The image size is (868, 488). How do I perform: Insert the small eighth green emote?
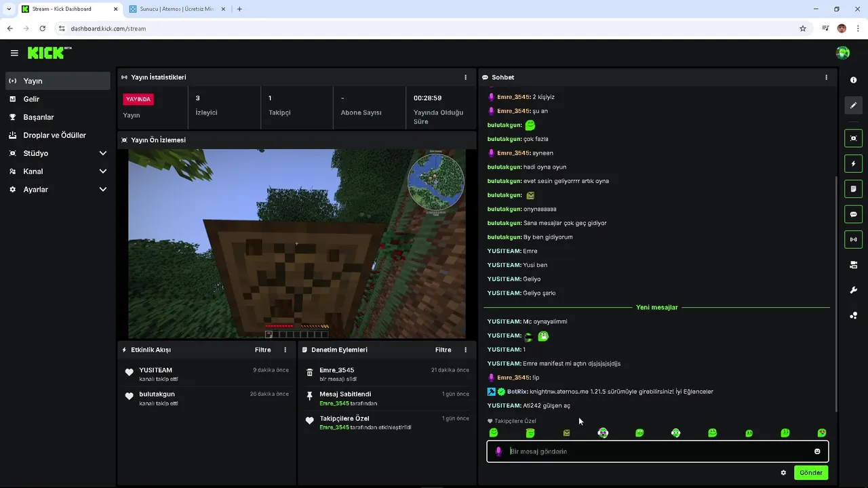point(749,433)
